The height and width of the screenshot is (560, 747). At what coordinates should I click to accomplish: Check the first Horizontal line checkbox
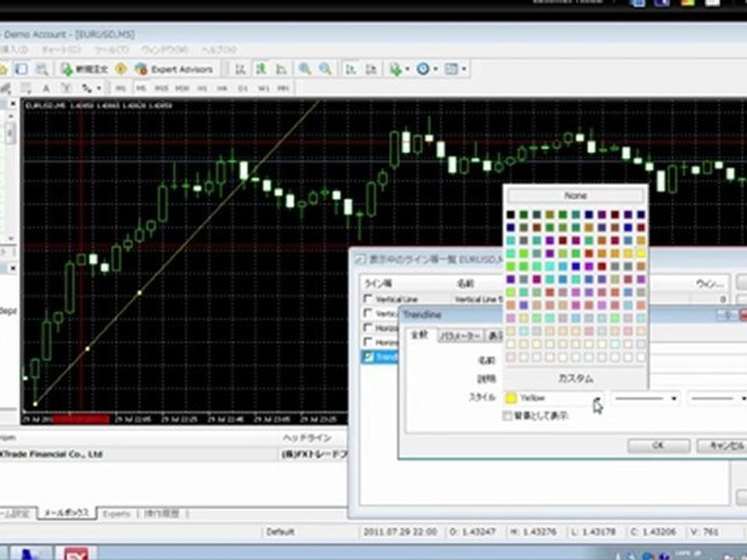368,327
